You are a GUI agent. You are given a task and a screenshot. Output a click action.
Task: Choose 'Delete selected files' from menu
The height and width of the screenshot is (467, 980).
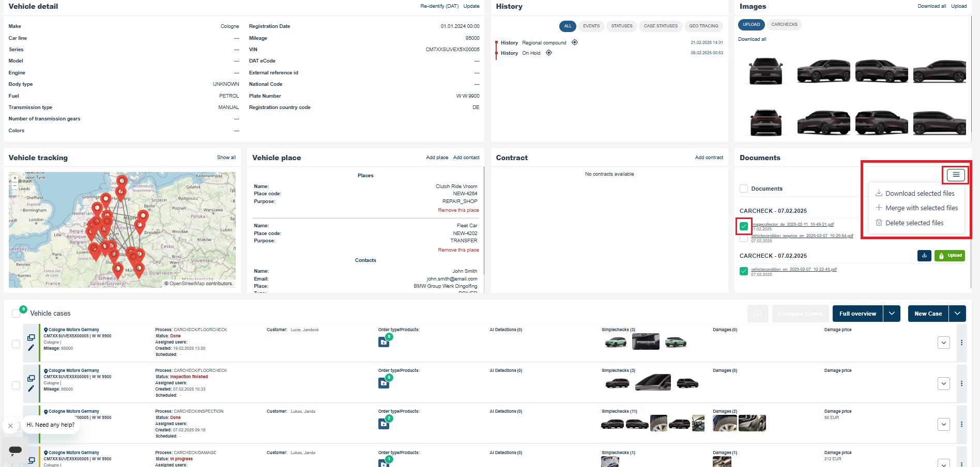(914, 223)
